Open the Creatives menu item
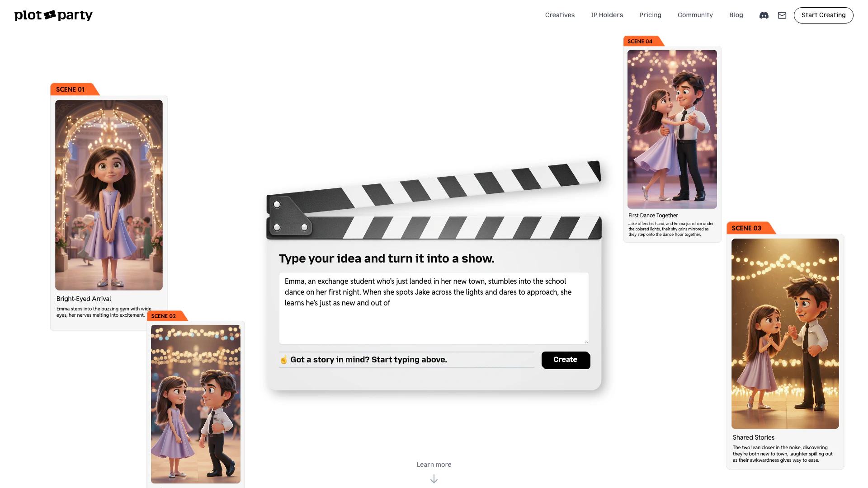Image resolution: width=868 pixels, height=488 pixels. (560, 15)
